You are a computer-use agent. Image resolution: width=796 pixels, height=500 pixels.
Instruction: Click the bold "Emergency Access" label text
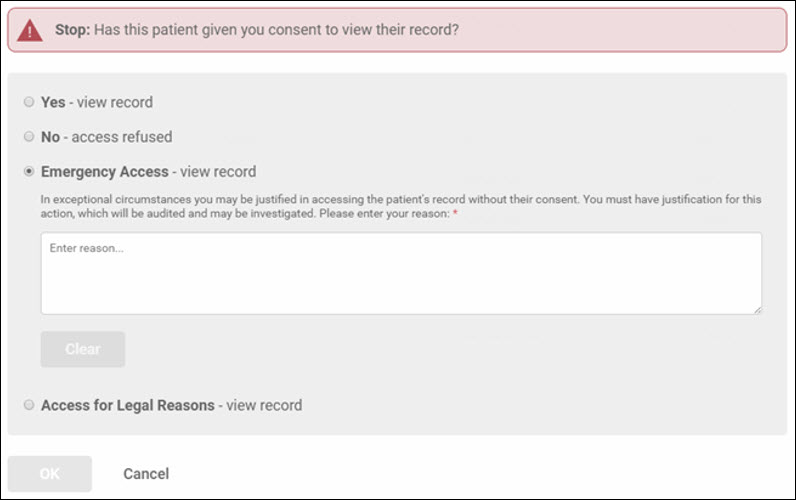tap(105, 172)
